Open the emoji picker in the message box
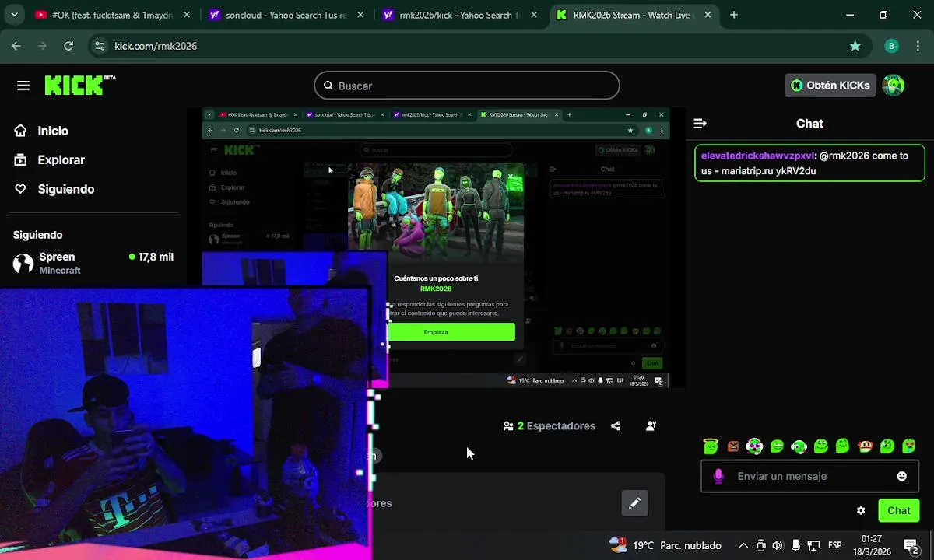This screenshot has height=560, width=934. pyautogui.click(x=901, y=476)
